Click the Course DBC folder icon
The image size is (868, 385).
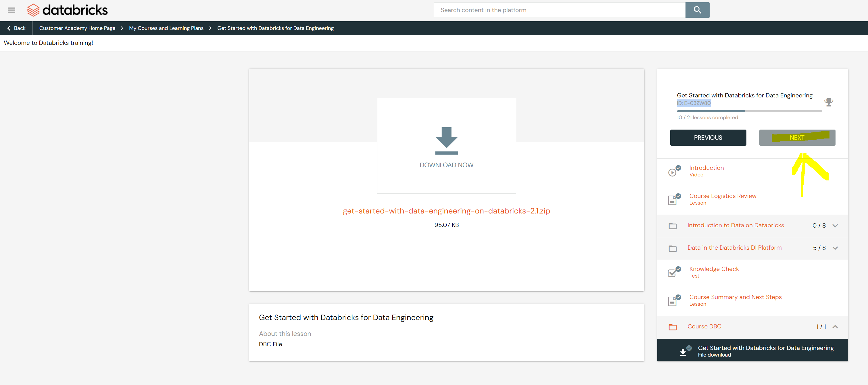point(673,327)
